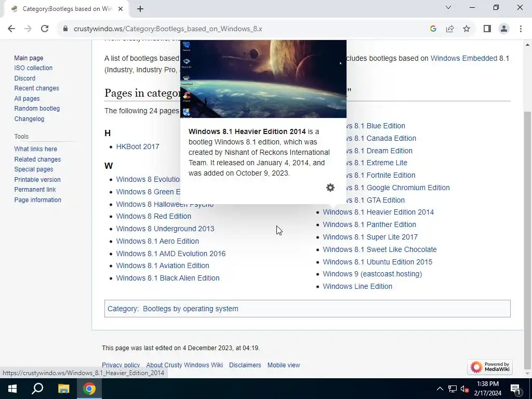Open taskbar clock and date
532x399 pixels.
pos(487,389)
